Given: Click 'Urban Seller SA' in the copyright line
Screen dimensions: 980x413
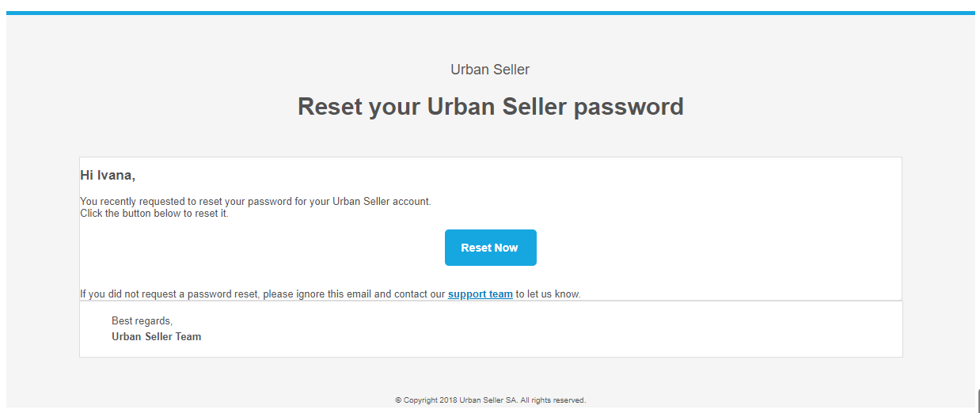Looking at the screenshot, I should [488, 400].
